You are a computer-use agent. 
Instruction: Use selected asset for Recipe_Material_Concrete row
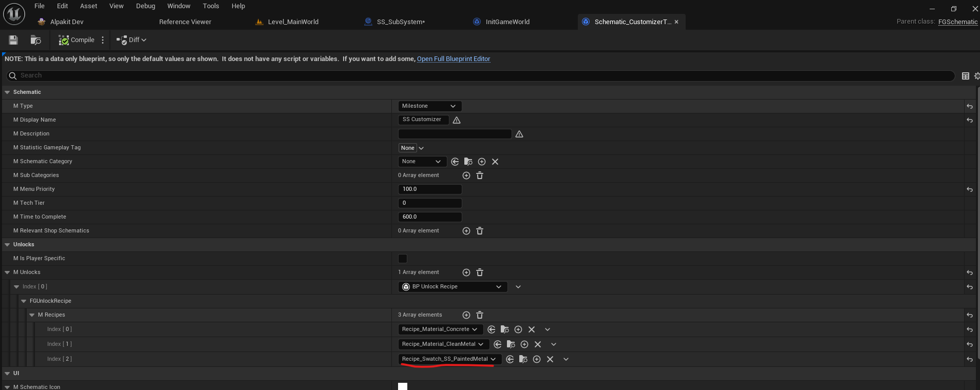pyautogui.click(x=492, y=329)
